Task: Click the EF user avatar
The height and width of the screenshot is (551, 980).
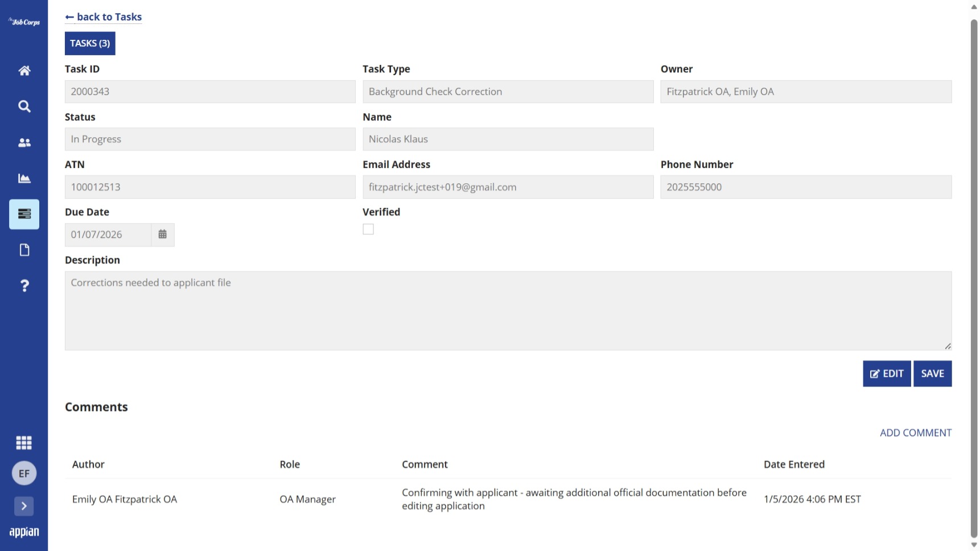Action: [x=24, y=473]
